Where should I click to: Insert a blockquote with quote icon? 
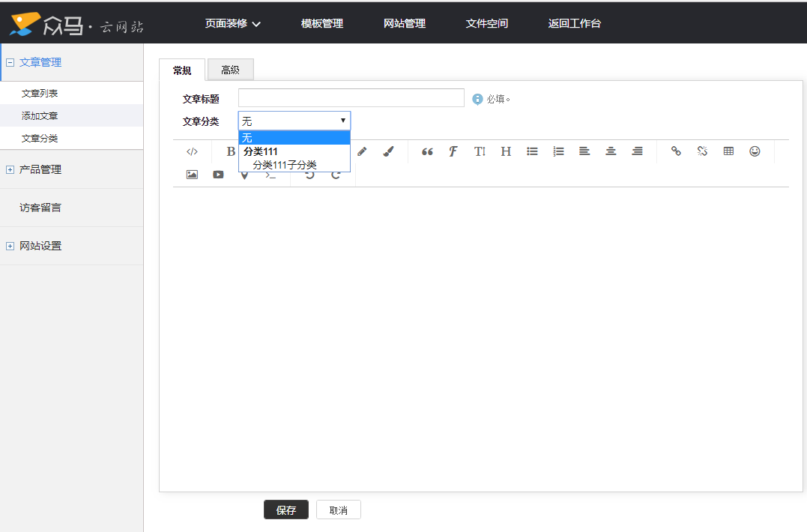coord(427,151)
